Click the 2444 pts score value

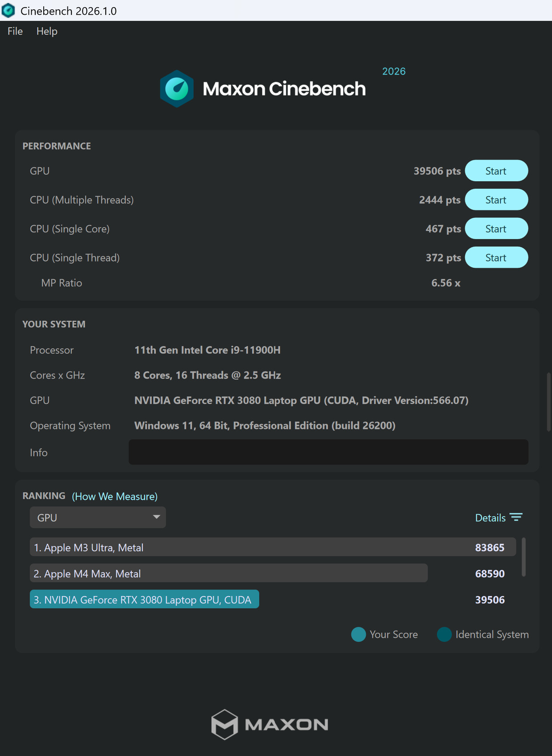pos(440,200)
